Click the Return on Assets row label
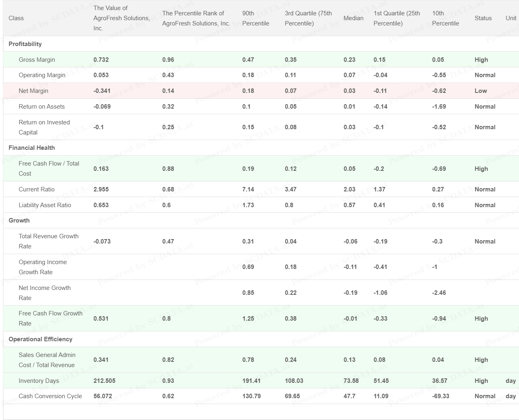 tap(42, 107)
